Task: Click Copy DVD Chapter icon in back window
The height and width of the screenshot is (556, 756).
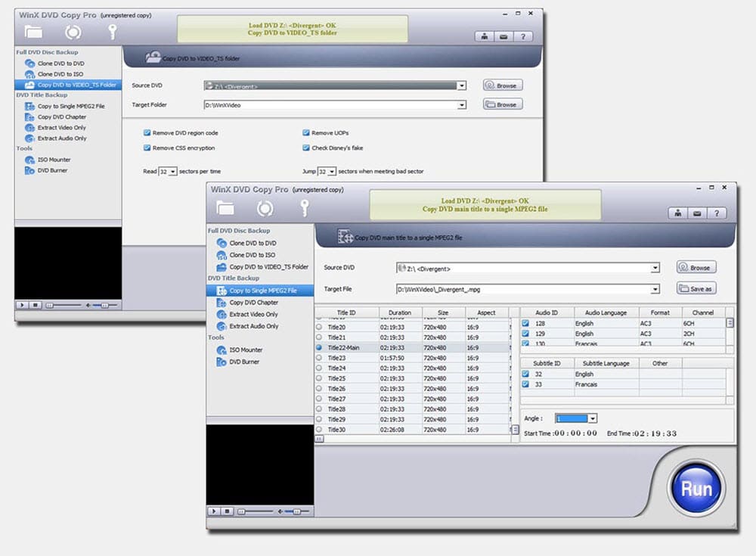Action: point(29,116)
